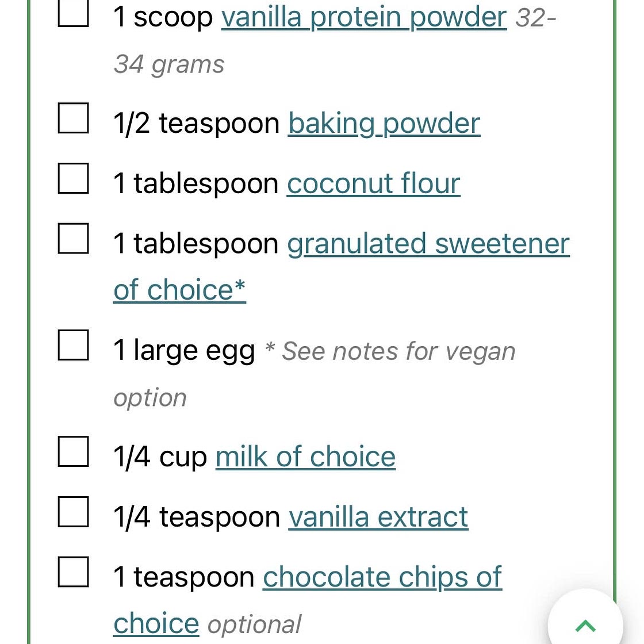Mark granulated sweetener as checked
This screenshot has width=644, height=644.
[73, 238]
